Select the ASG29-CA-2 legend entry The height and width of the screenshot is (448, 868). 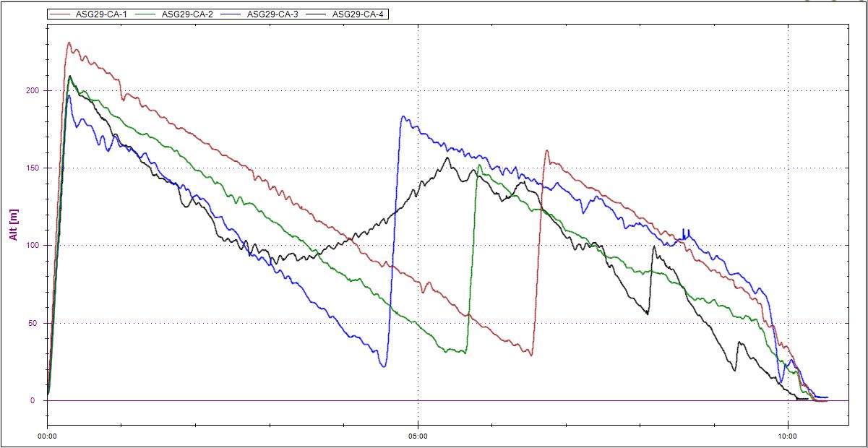tap(186, 14)
